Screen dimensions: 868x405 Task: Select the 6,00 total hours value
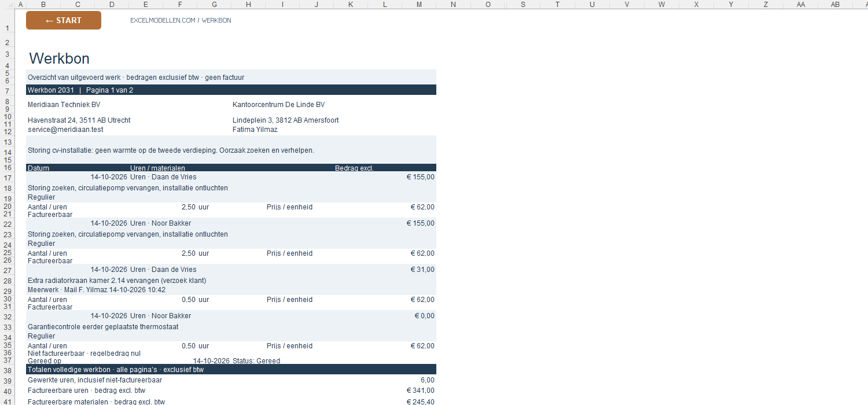(428, 380)
